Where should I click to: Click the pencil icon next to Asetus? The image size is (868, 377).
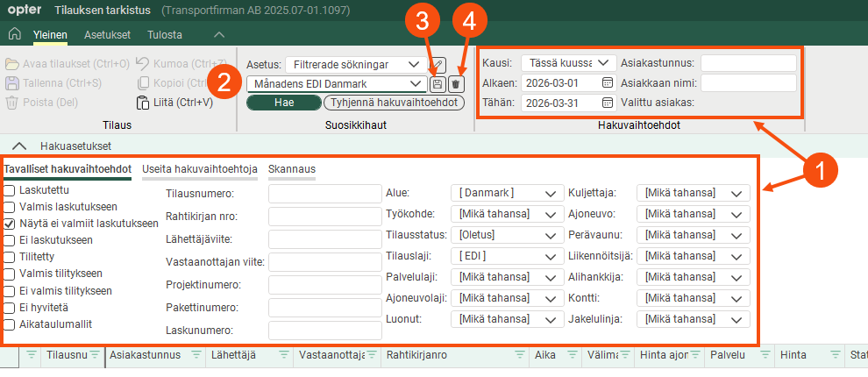tap(438, 65)
